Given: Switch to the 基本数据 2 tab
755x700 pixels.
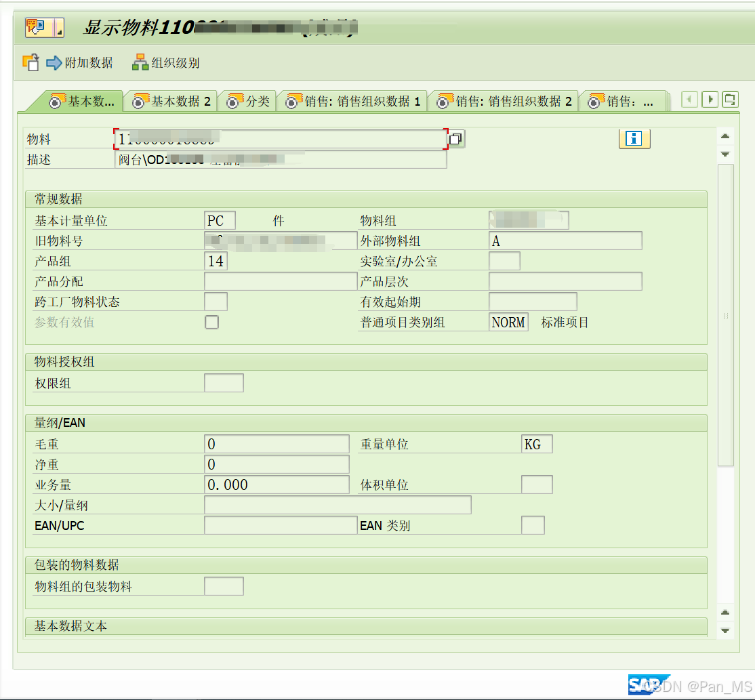Looking at the screenshot, I should 171,101.
